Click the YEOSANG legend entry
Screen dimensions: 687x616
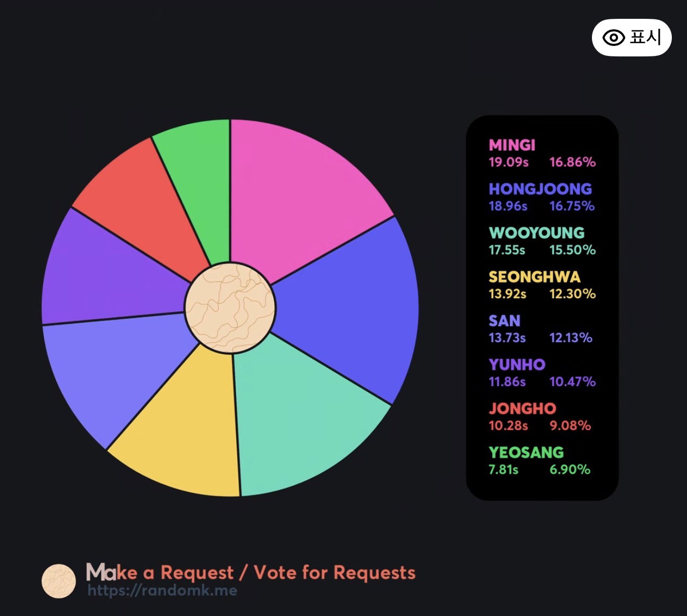click(x=539, y=460)
